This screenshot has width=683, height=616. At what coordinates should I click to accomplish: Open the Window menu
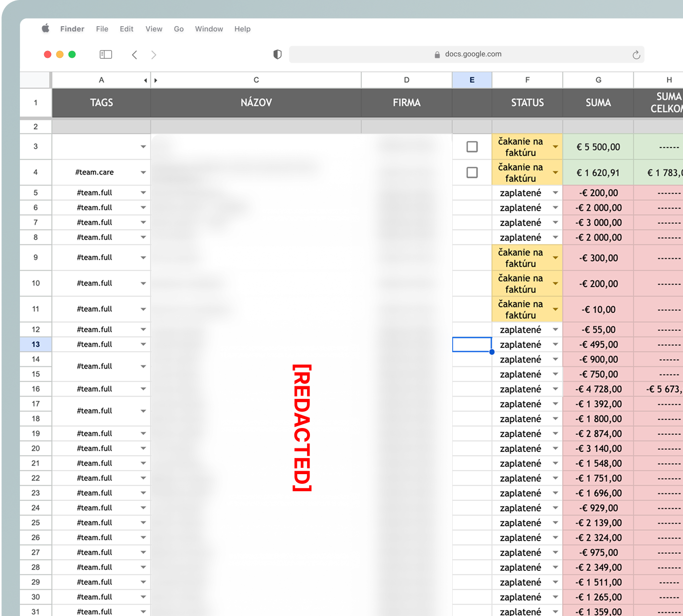(x=209, y=29)
